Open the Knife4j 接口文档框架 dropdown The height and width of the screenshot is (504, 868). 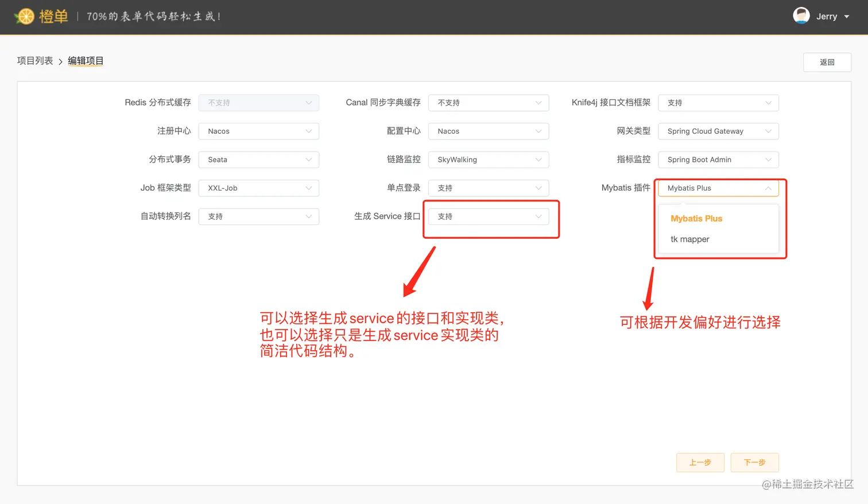coord(718,103)
